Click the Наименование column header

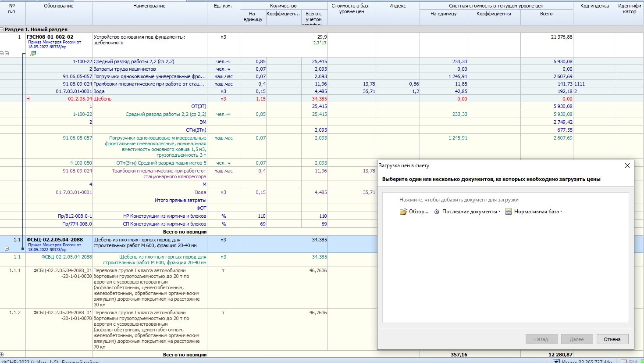(149, 6)
